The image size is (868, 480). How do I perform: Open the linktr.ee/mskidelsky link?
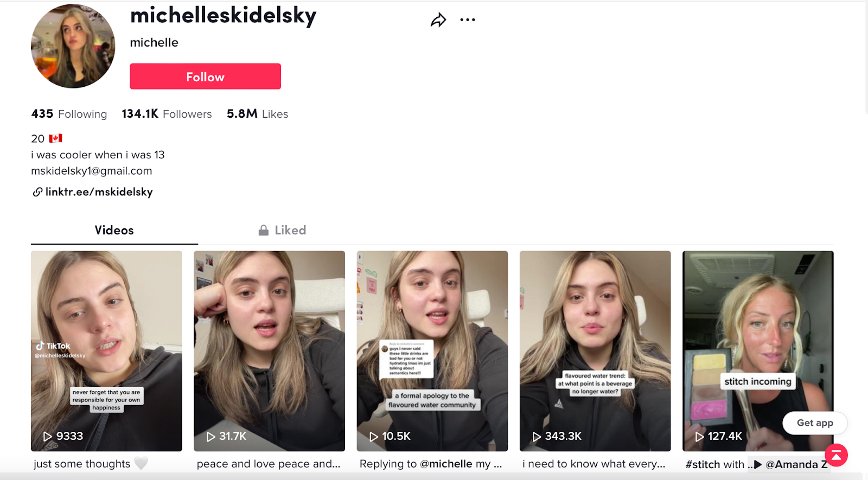coord(99,192)
